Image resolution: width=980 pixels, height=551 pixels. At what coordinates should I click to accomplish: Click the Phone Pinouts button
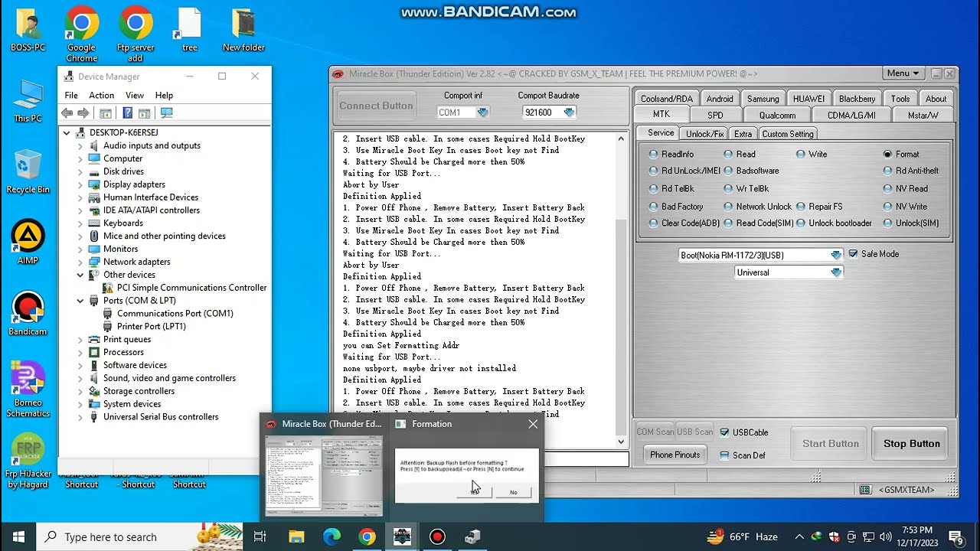(675, 455)
